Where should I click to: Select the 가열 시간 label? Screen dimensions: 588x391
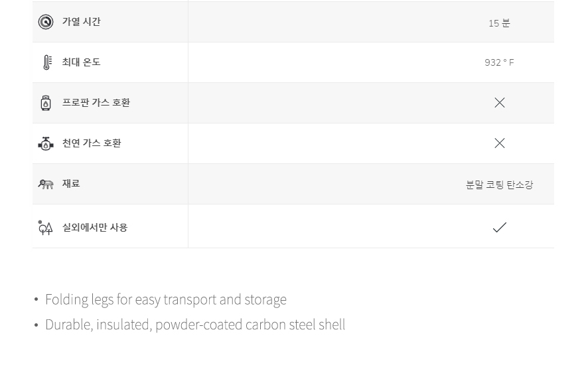[82, 22]
